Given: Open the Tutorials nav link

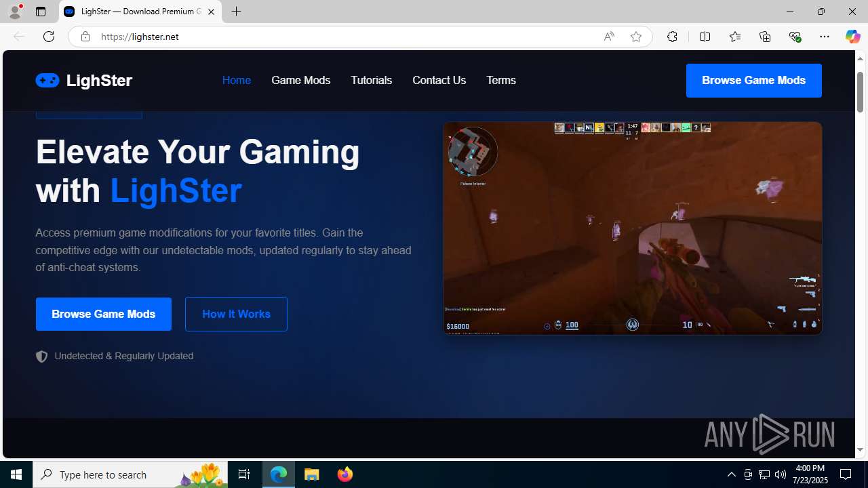Looking at the screenshot, I should (x=371, y=80).
